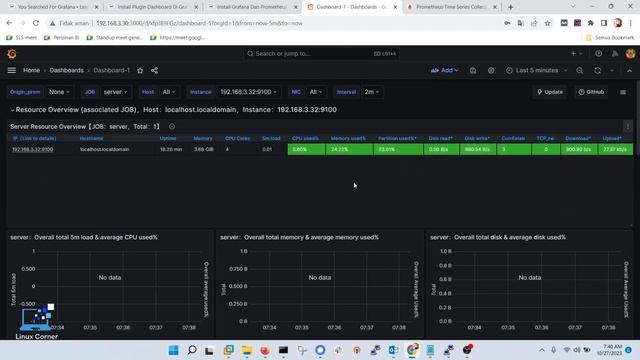640x360 pixels.
Task: Click the Dashboard-1 breadcrumb
Action: [111, 70]
